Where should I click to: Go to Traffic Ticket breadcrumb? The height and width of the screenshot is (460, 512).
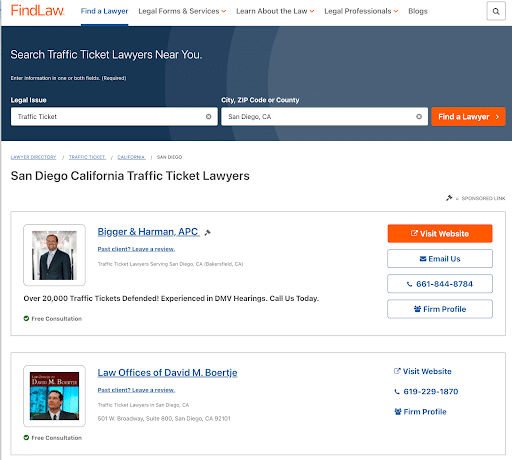tap(87, 157)
